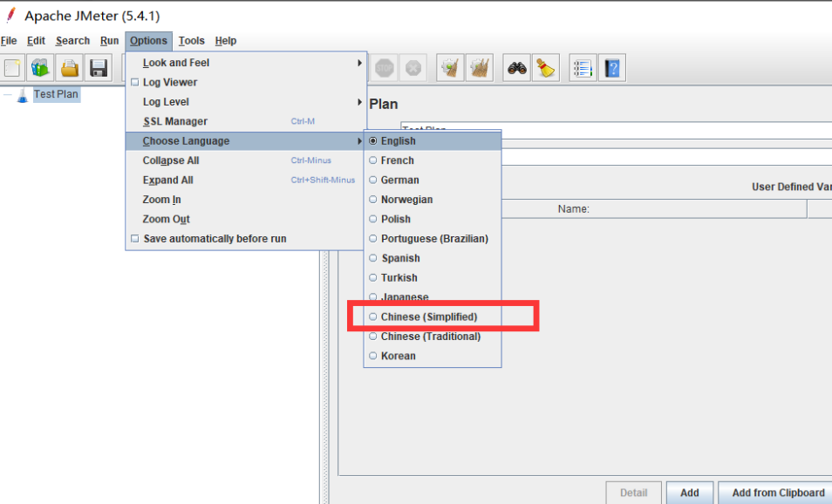The image size is (832, 504).
Task: Choose Zoom In menu entry
Action: click(x=246, y=200)
